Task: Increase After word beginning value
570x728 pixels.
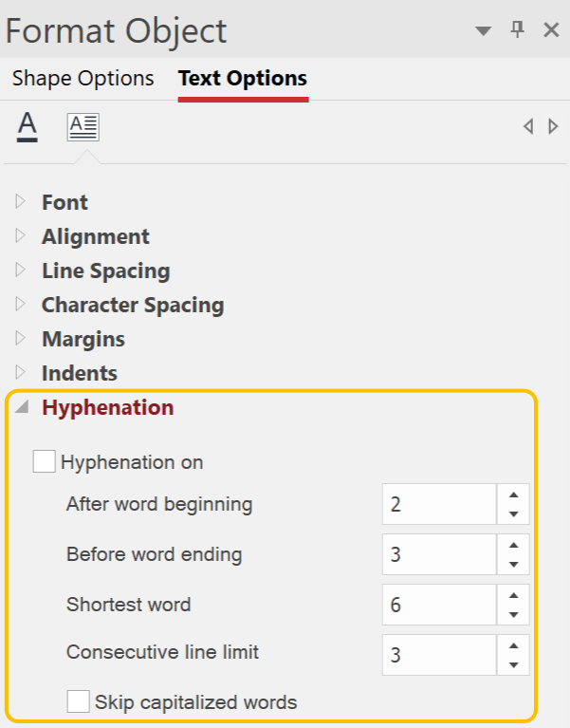Action: coord(513,495)
